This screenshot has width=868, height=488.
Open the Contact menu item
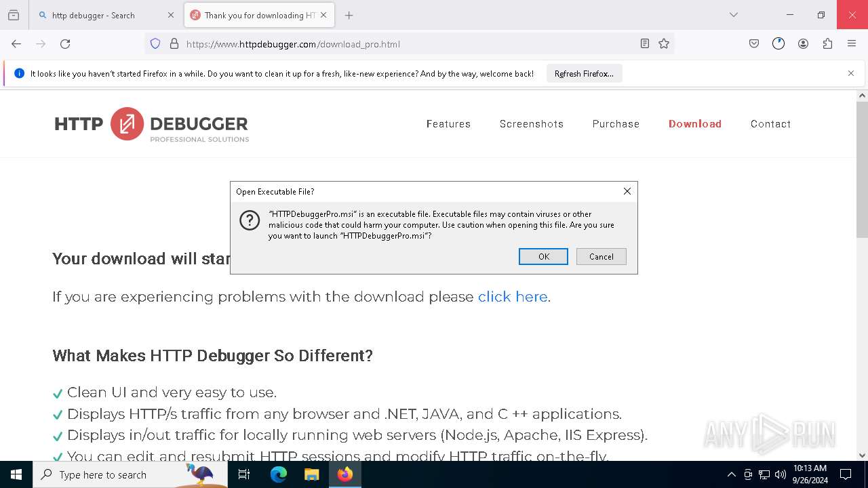[x=770, y=124]
